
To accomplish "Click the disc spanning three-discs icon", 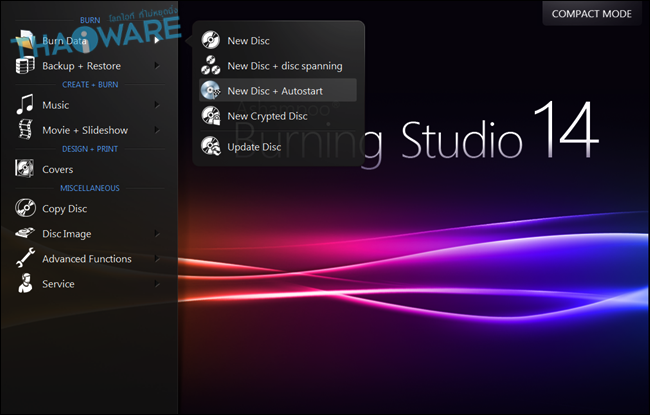I will pos(211,66).
